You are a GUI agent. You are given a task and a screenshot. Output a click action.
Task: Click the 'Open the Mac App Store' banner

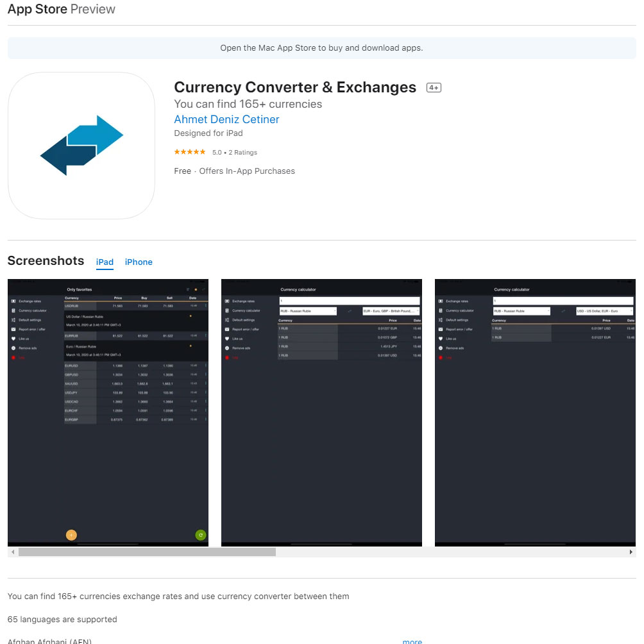(322, 48)
